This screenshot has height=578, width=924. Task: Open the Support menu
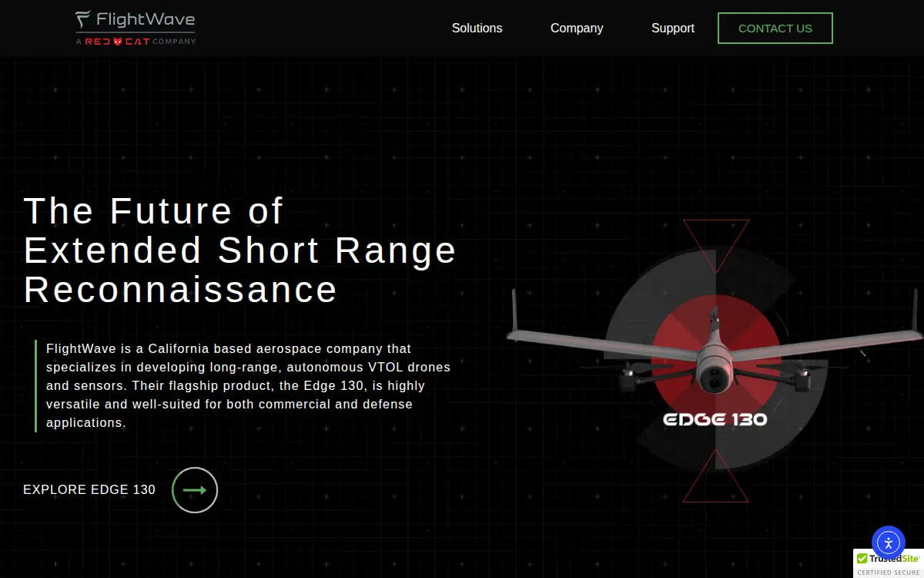(x=673, y=29)
